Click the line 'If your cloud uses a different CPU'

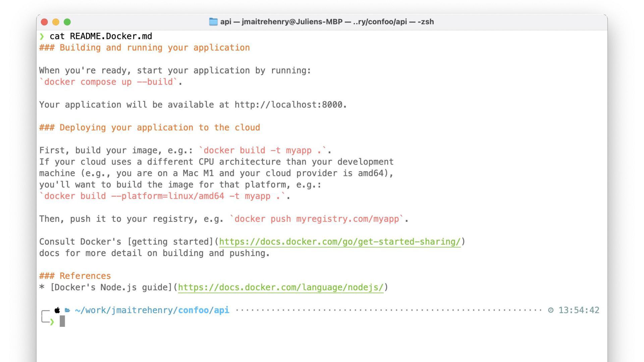[216, 162]
